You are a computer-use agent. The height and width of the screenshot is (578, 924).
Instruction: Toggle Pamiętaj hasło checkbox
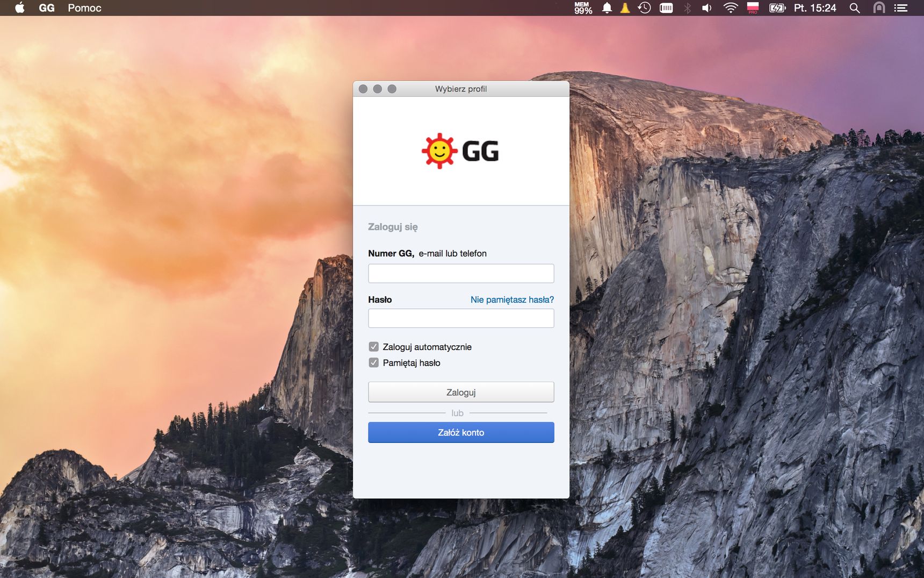374,362
